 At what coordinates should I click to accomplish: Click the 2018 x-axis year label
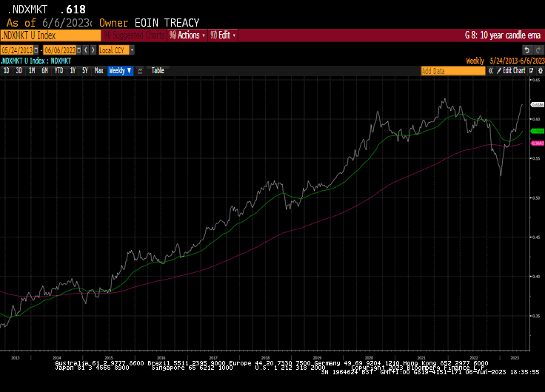click(265, 358)
